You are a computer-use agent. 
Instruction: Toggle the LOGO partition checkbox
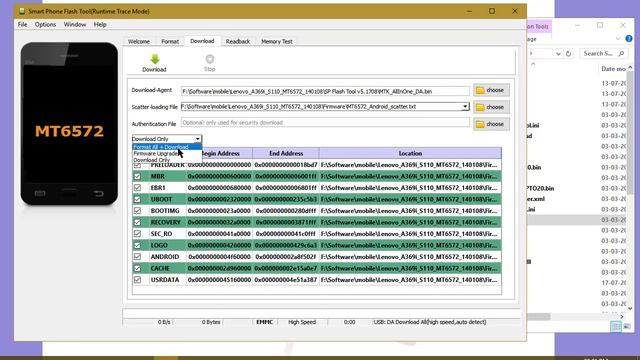(x=137, y=245)
